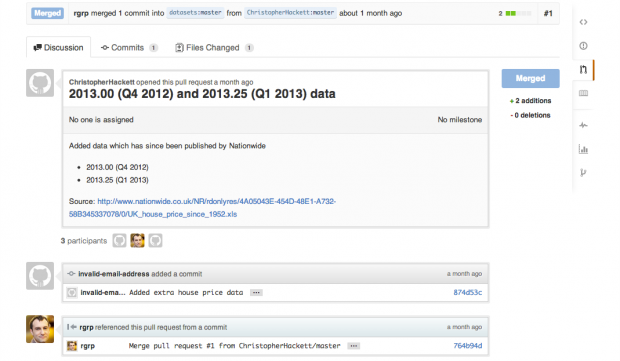620x361 pixels.
Task: Click 'a month ago' on added-commit event
Action: 464,274
